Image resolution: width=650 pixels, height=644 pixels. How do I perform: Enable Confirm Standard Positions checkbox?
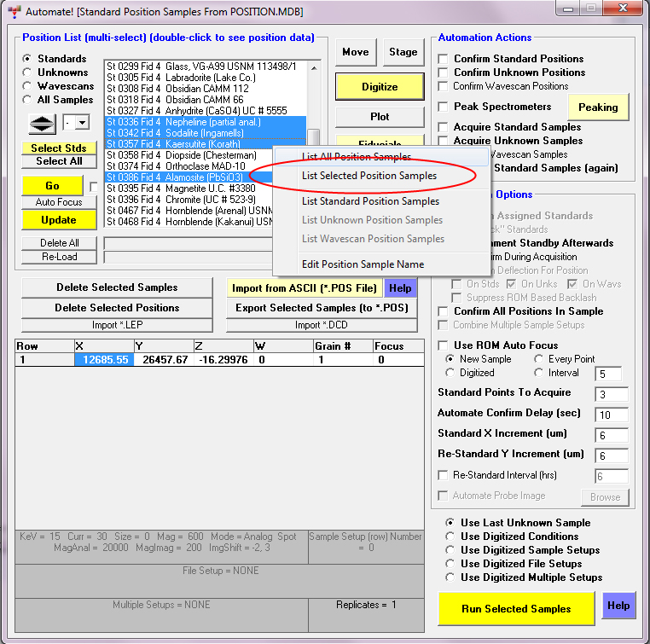click(444, 59)
